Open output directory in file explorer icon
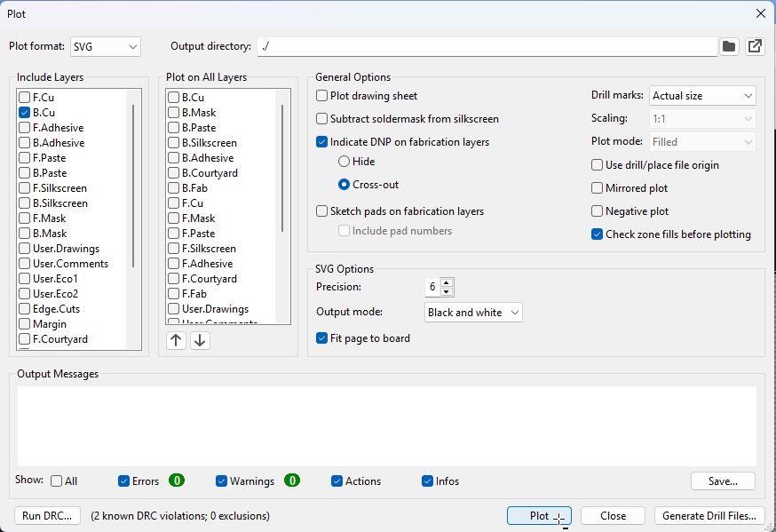 pyautogui.click(x=754, y=45)
